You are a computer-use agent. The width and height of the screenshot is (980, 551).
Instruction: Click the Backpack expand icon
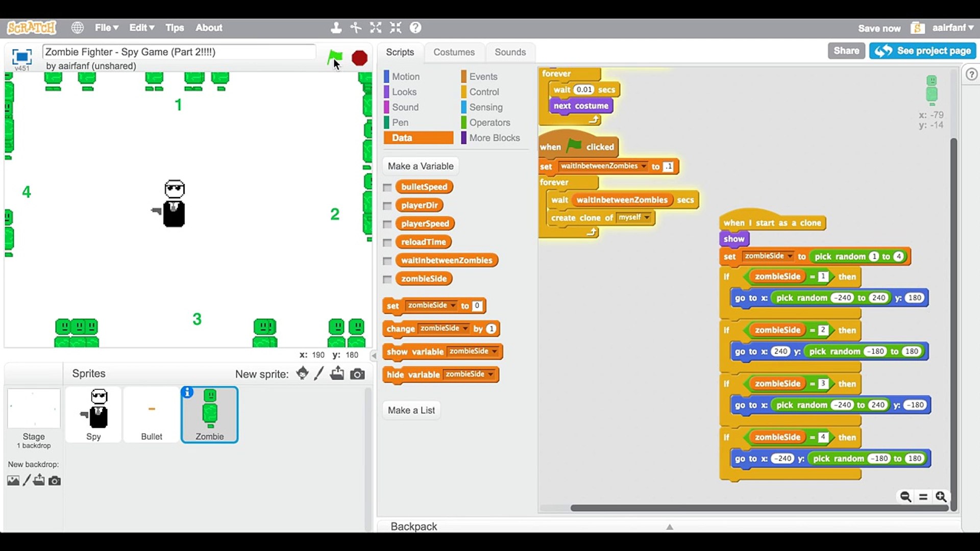click(x=669, y=526)
